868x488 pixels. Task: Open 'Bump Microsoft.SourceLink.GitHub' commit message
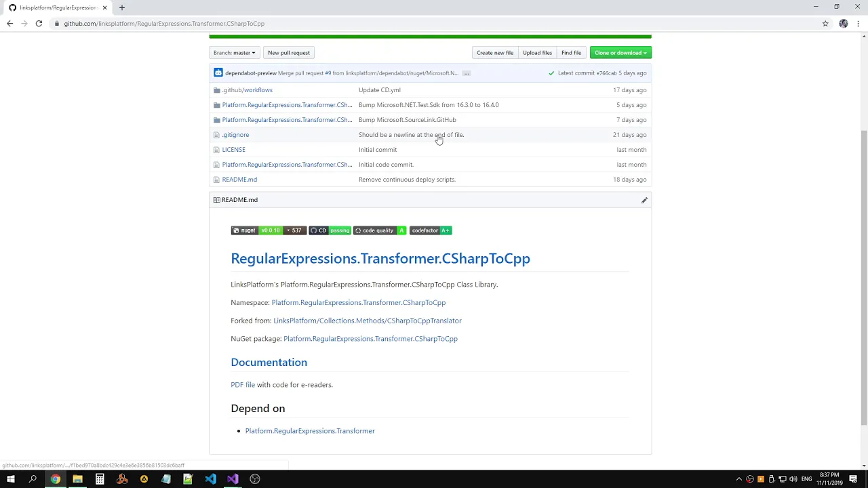tap(408, 120)
